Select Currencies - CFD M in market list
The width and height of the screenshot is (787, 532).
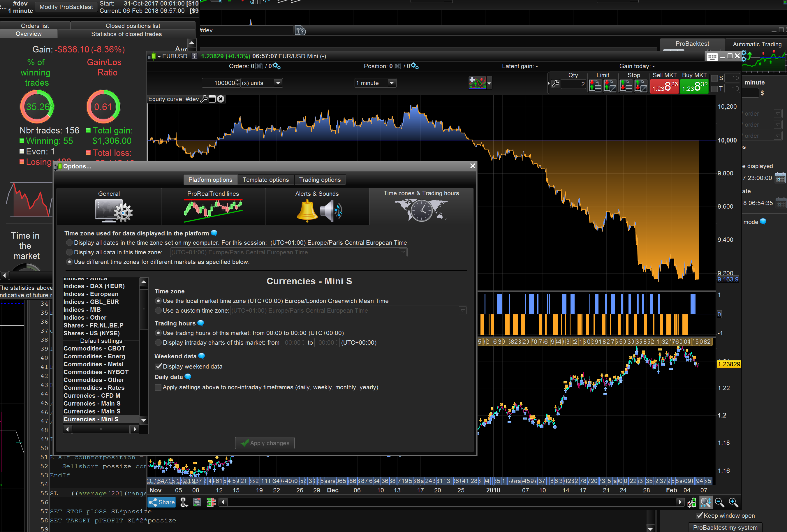click(92, 396)
